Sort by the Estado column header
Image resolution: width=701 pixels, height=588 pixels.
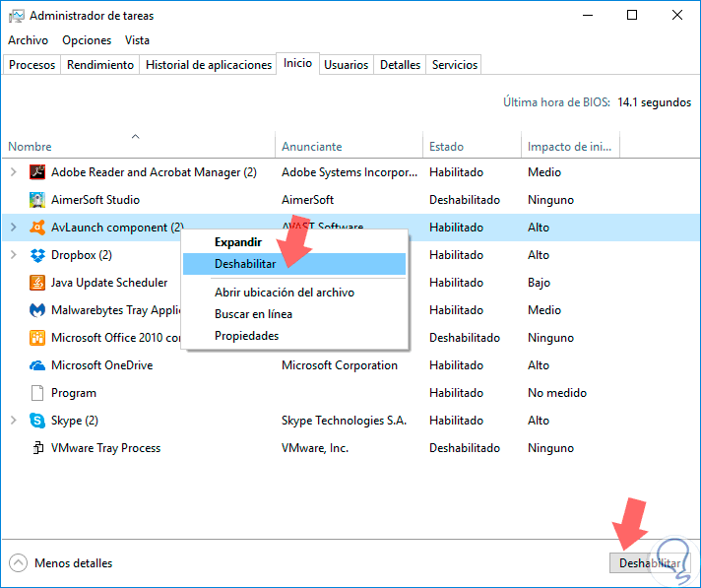point(473,147)
